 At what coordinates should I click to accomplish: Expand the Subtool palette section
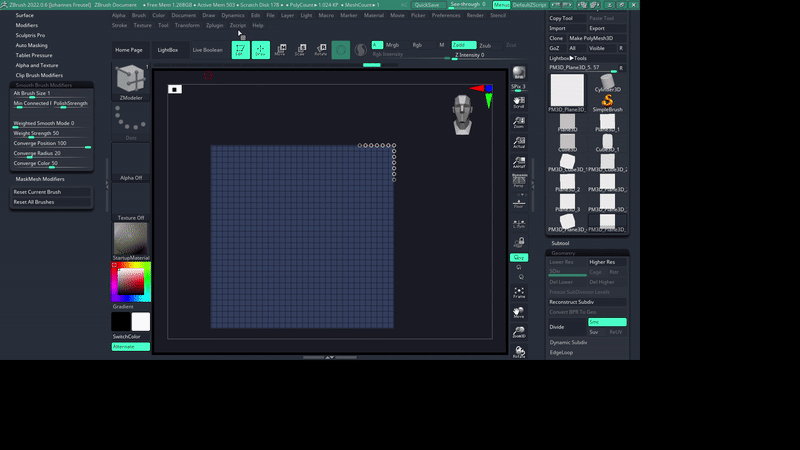[561, 243]
